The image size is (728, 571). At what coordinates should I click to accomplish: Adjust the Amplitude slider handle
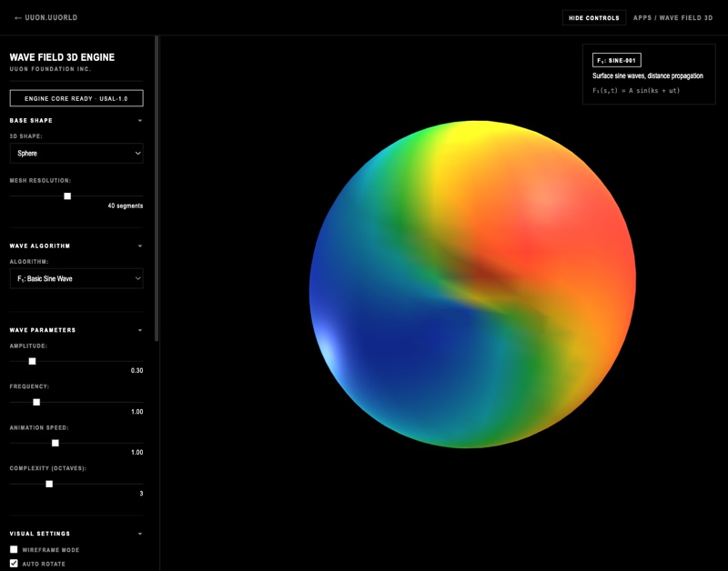point(32,361)
